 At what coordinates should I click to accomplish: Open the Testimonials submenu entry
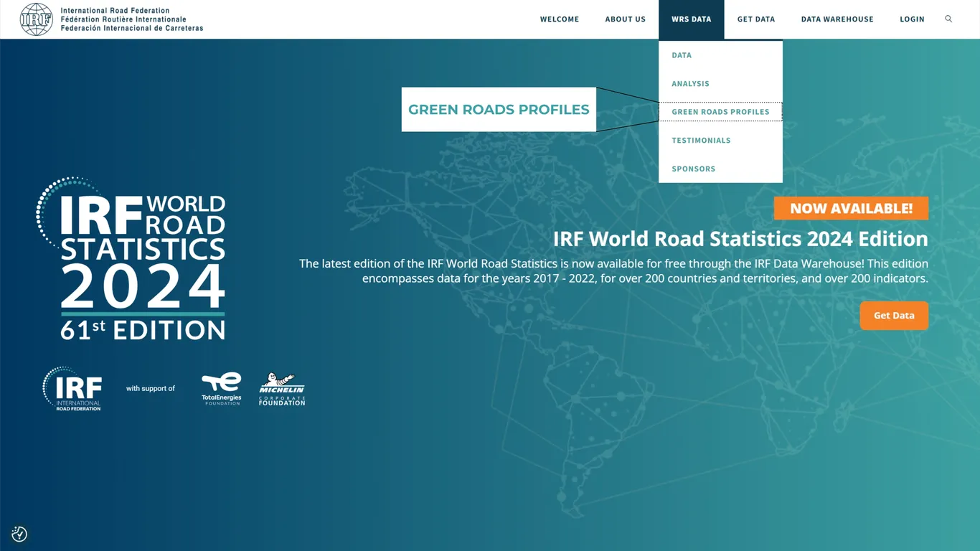[701, 140]
